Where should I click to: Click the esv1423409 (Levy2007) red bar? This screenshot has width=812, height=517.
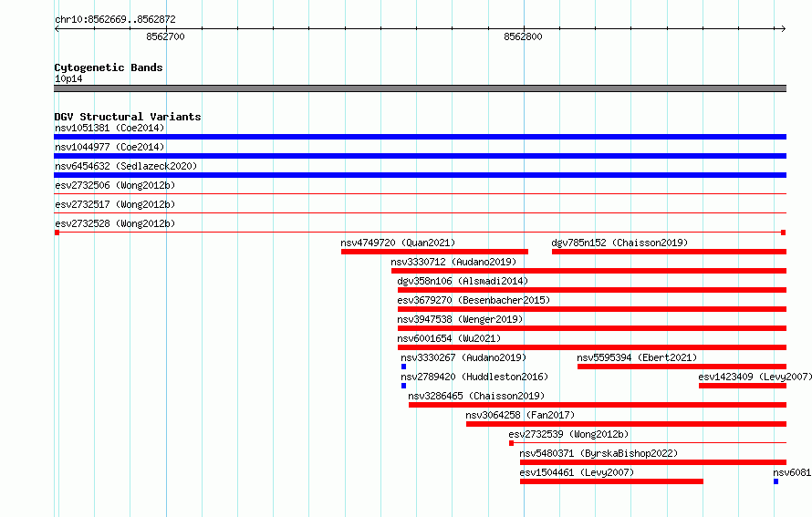click(x=743, y=386)
